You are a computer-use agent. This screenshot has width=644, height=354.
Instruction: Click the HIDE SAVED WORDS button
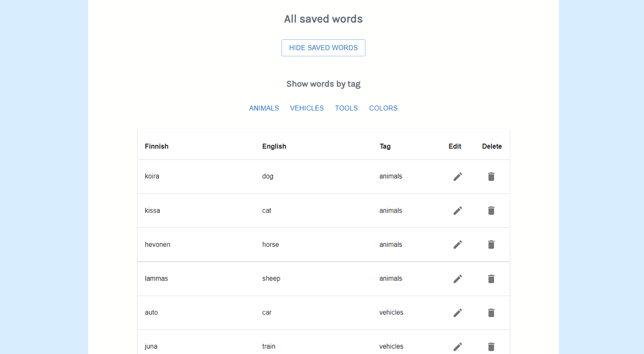click(x=323, y=48)
